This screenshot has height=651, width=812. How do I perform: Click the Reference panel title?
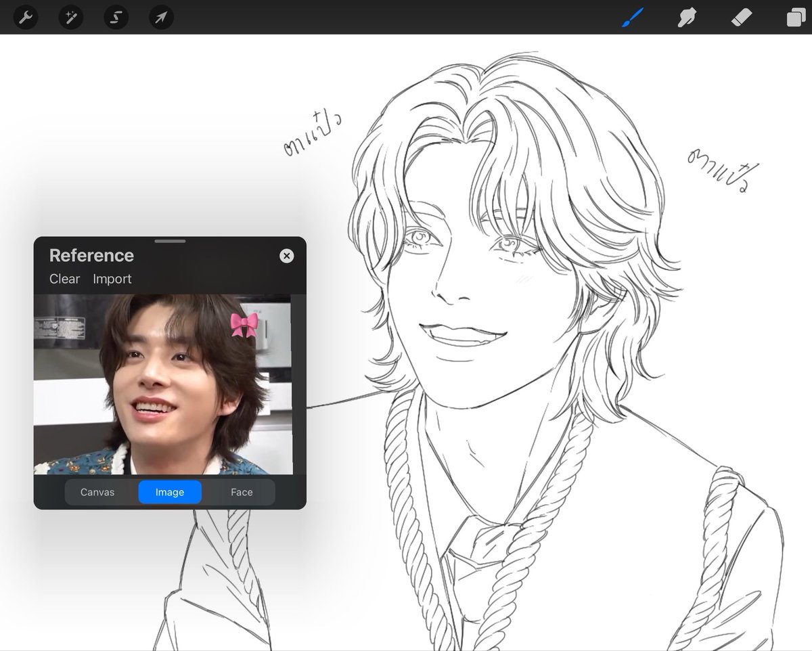91,255
